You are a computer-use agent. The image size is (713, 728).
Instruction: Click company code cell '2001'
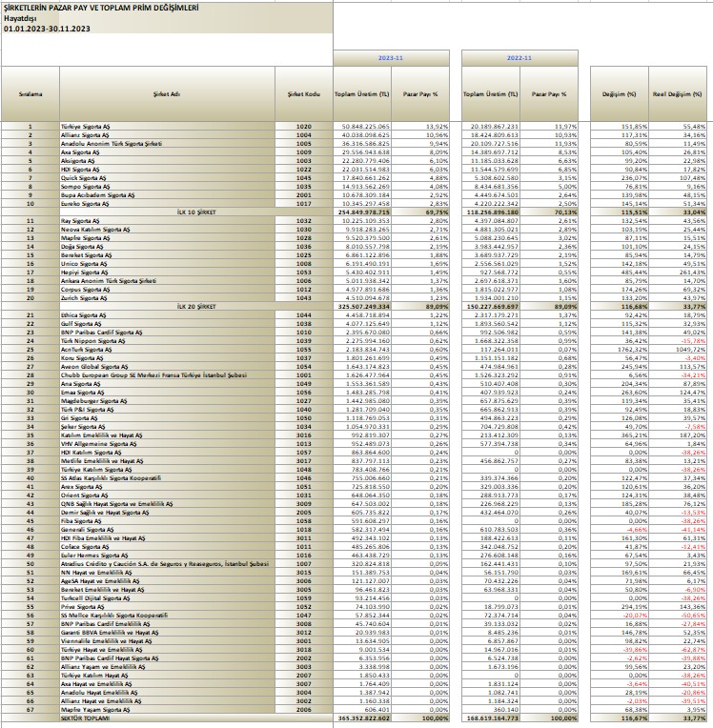[304, 195]
